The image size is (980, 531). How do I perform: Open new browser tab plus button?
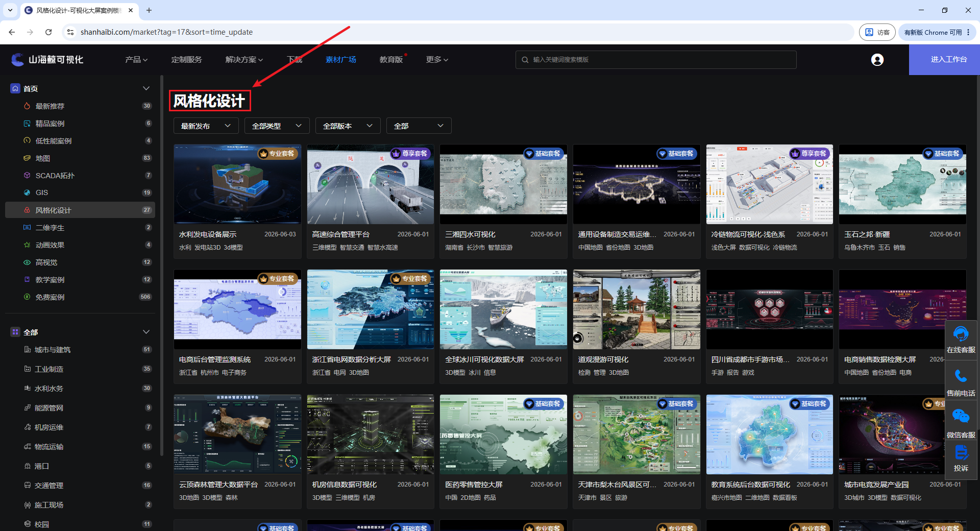149,10
